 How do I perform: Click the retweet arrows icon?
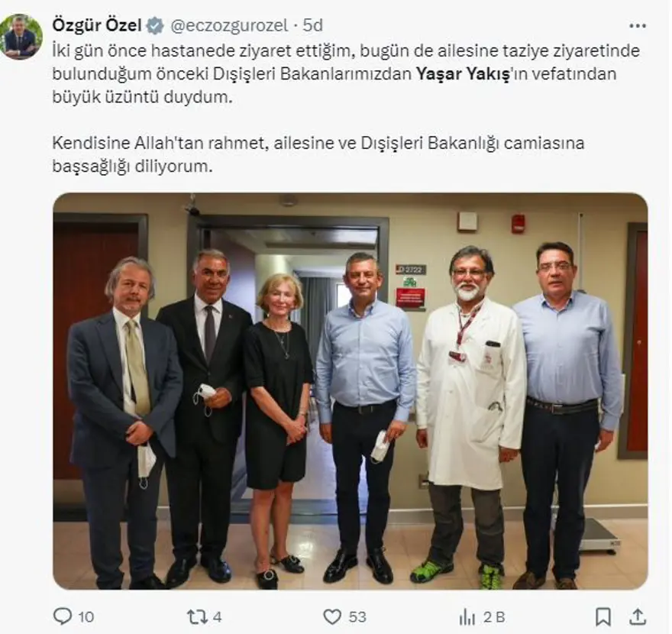pyautogui.click(x=197, y=617)
